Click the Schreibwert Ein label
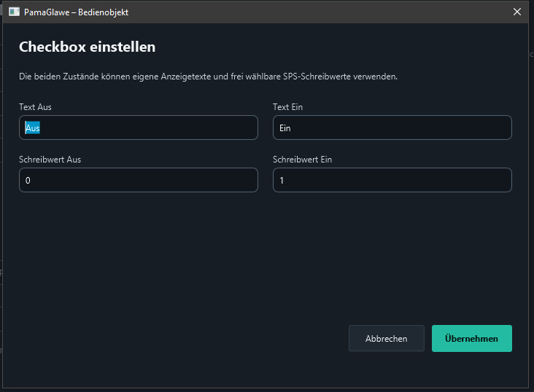This screenshot has height=392, width=534. click(302, 160)
